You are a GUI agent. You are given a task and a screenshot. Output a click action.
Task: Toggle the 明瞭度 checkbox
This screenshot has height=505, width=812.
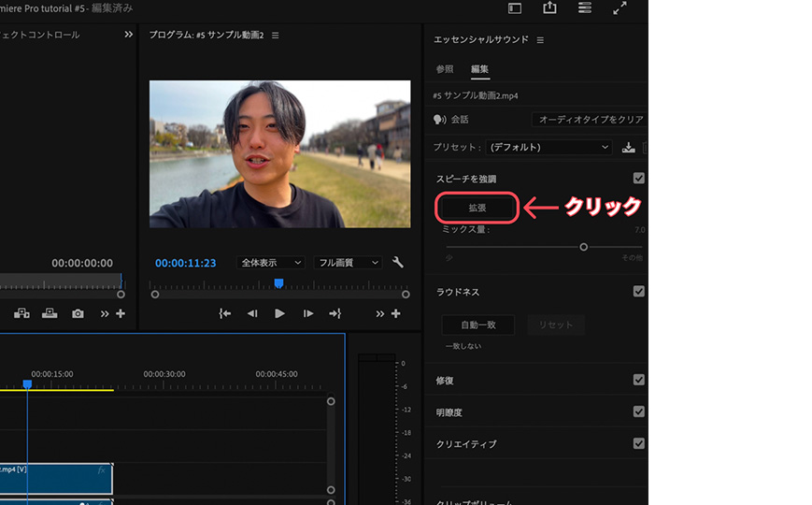click(x=638, y=411)
